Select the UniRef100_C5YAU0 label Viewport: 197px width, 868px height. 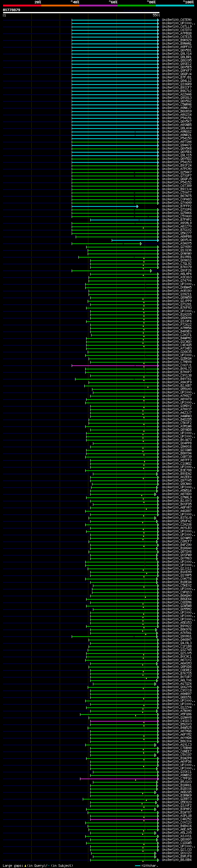coord(177,216)
